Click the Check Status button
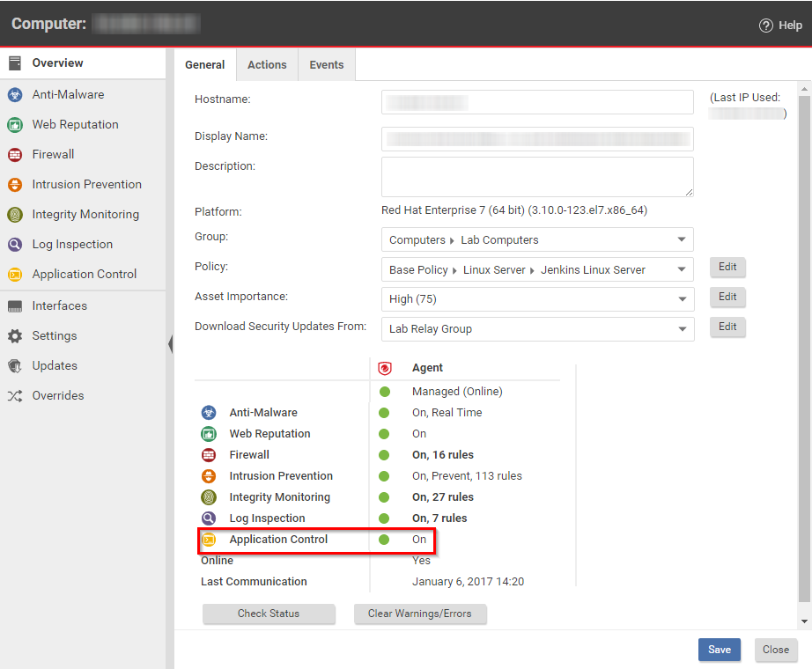Image resolution: width=812 pixels, height=669 pixels. [x=269, y=614]
